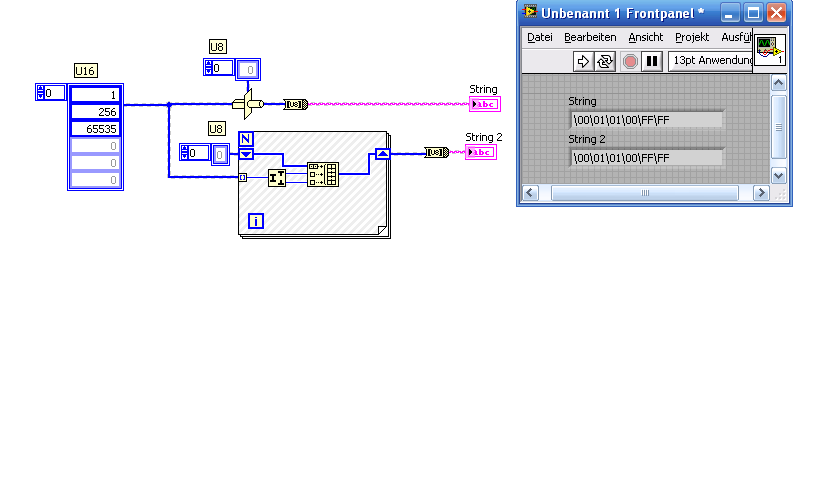Open the Projekt menu
Screen dimensions: 830x503
pos(691,38)
